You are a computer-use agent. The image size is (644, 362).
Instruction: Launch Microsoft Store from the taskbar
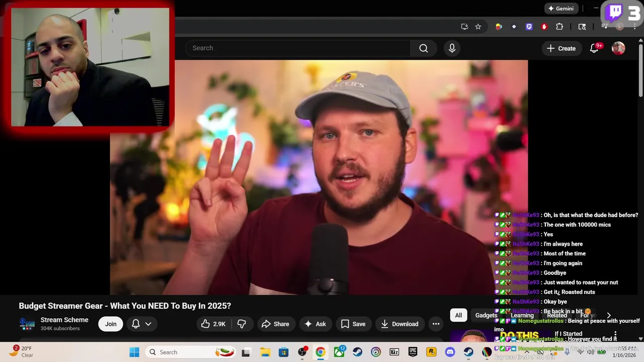284,352
